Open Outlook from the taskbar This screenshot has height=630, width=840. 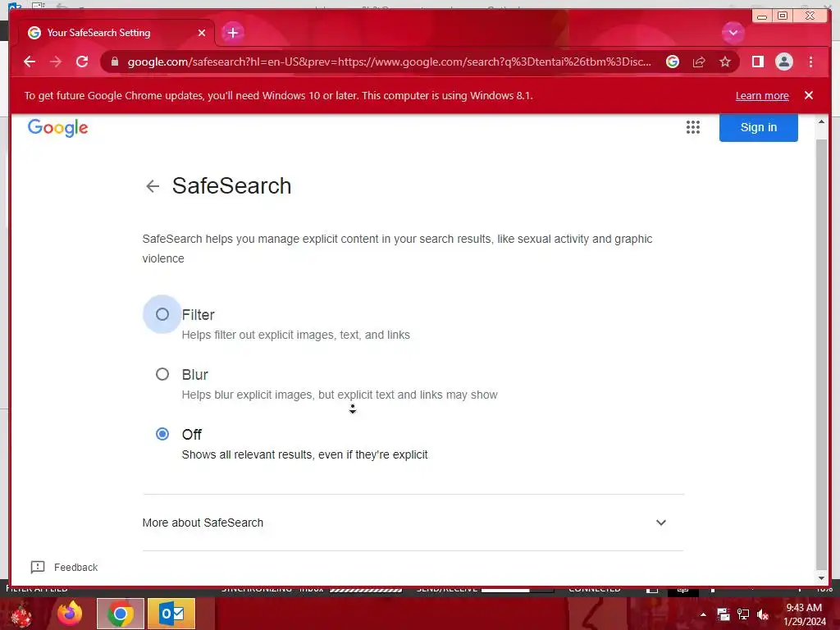point(171,614)
